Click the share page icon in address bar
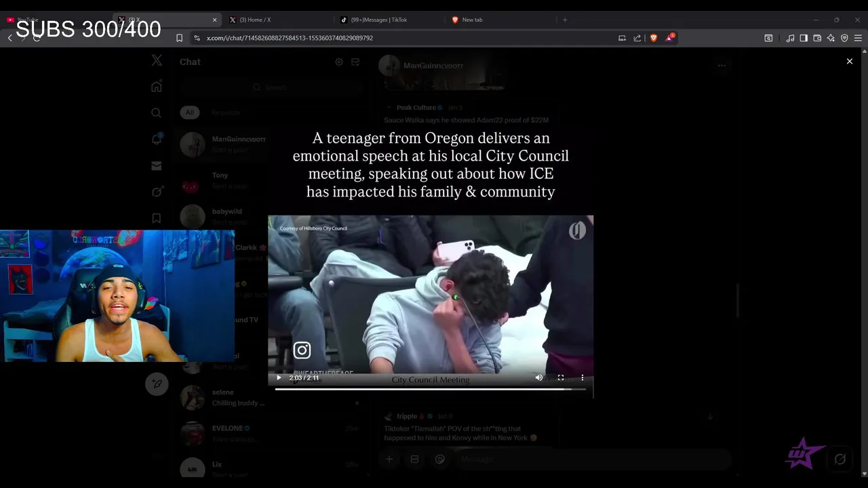 (637, 38)
